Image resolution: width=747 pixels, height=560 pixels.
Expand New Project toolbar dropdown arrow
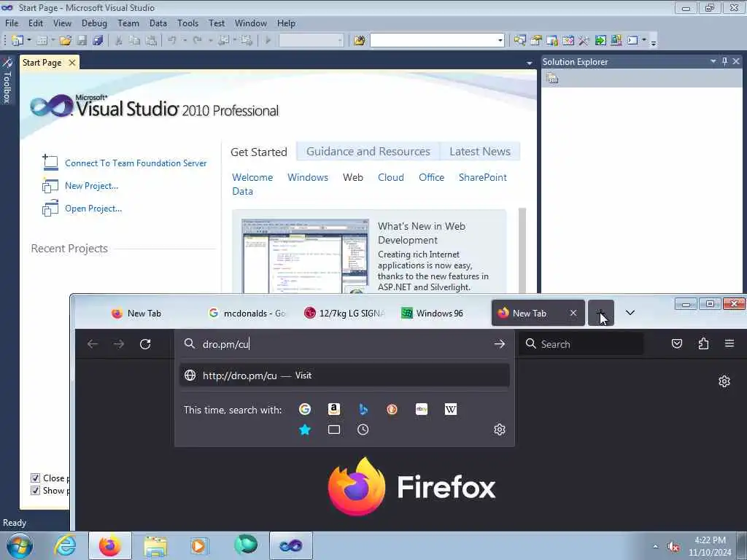pos(28,41)
